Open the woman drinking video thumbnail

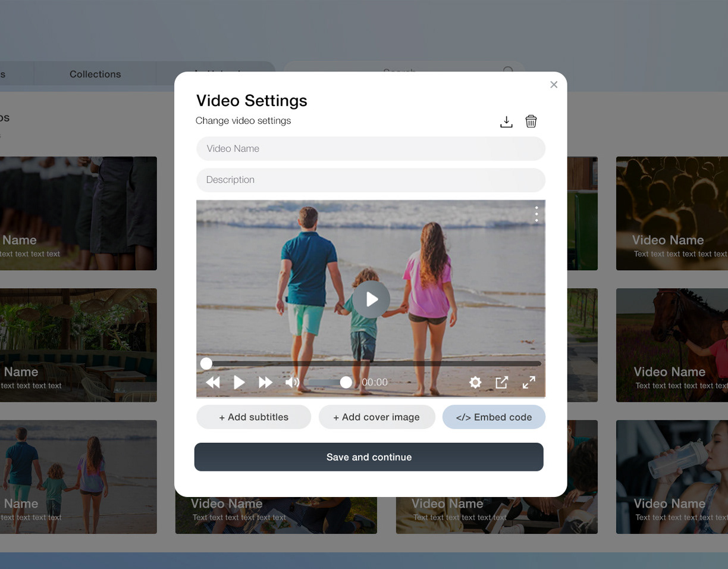672,477
